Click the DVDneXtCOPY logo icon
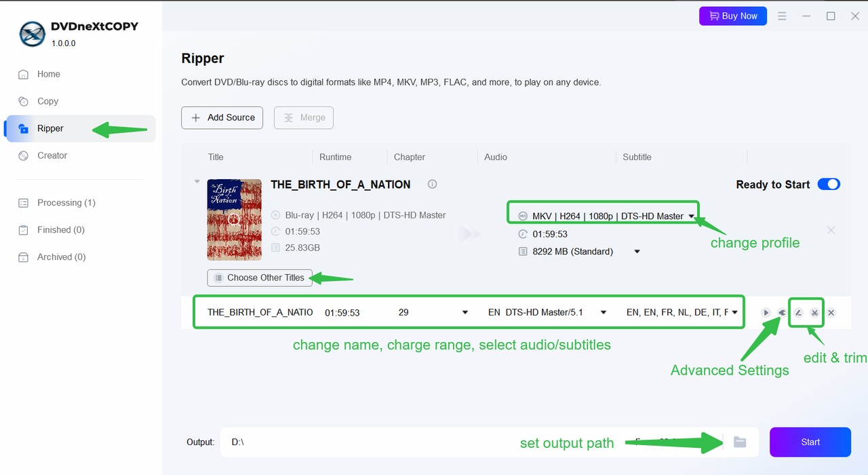868x475 pixels. [32, 34]
